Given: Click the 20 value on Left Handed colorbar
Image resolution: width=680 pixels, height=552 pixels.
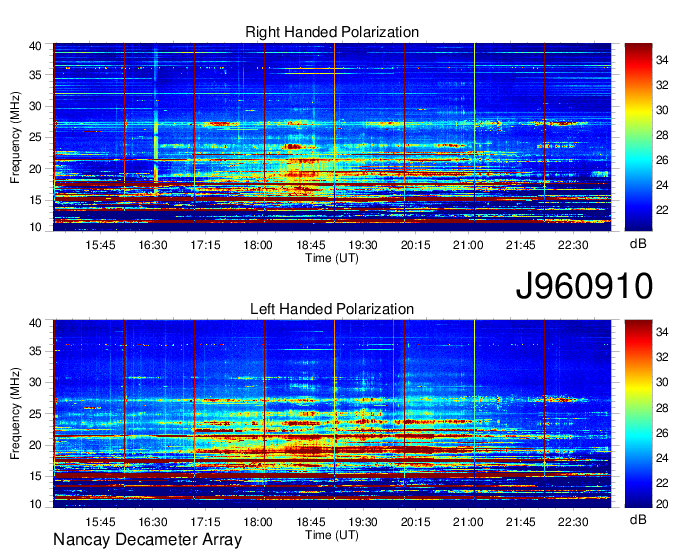Looking at the screenshot, I should (662, 504).
